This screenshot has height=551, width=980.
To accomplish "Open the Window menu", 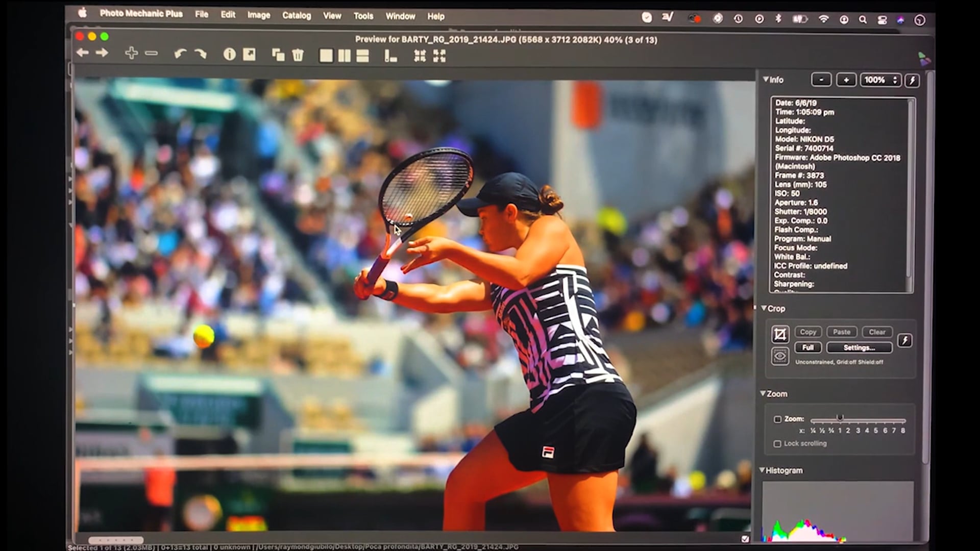I will coord(400,16).
